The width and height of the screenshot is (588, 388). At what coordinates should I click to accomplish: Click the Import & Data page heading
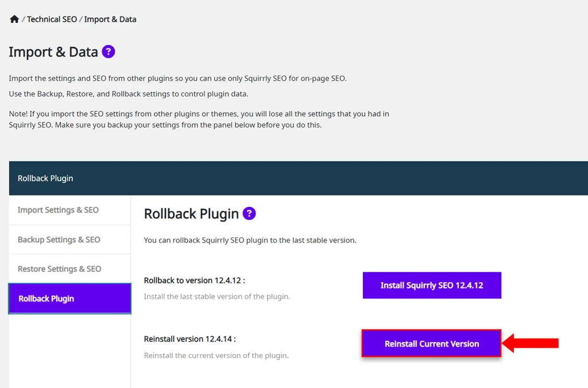pos(53,52)
